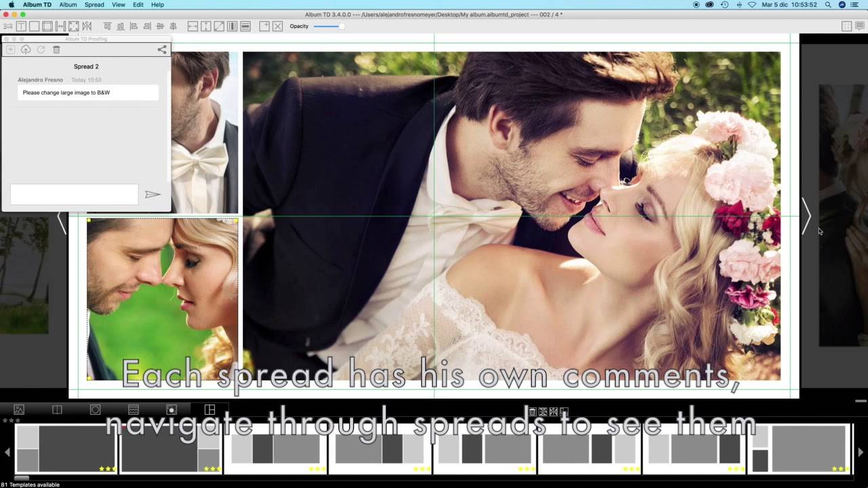Screen dimensions: 868x488
Task: Open the Spread menu
Action: [x=94, y=5]
